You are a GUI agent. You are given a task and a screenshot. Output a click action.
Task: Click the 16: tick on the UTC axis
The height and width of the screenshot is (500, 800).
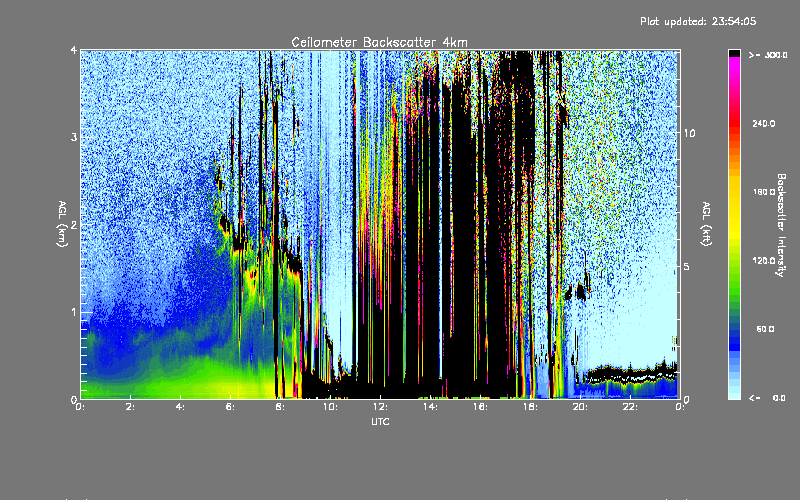pos(480,407)
